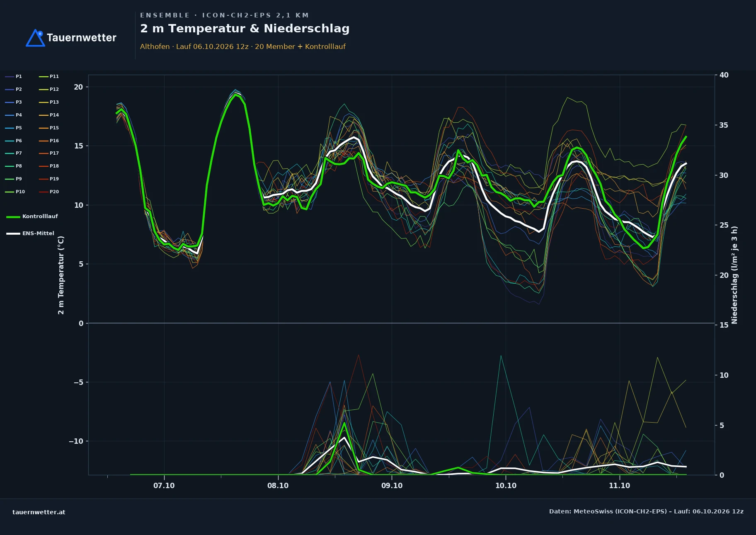Click the 'Niederschlag (l/m² je 3 h)' axis title
Image resolution: width=756 pixels, height=535 pixels.
(x=734, y=275)
